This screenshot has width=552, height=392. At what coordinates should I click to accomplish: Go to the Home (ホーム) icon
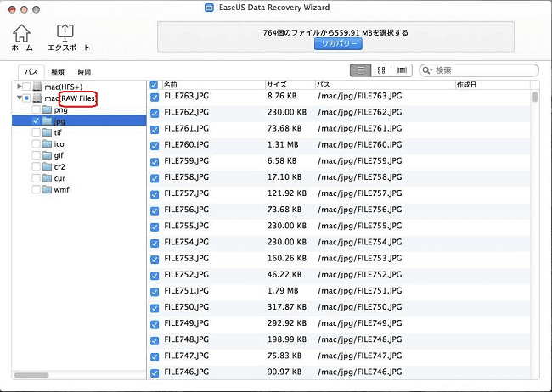click(22, 37)
